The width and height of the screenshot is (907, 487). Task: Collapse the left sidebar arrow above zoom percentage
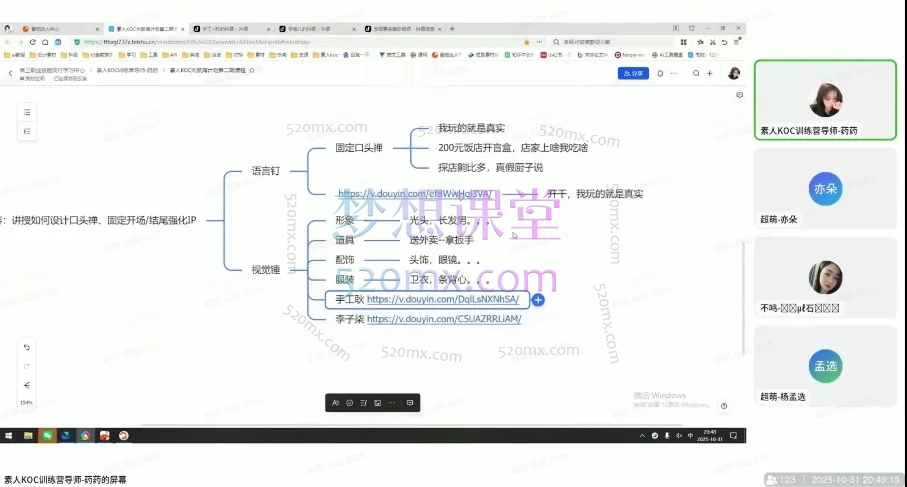pyautogui.click(x=27, y=385)
